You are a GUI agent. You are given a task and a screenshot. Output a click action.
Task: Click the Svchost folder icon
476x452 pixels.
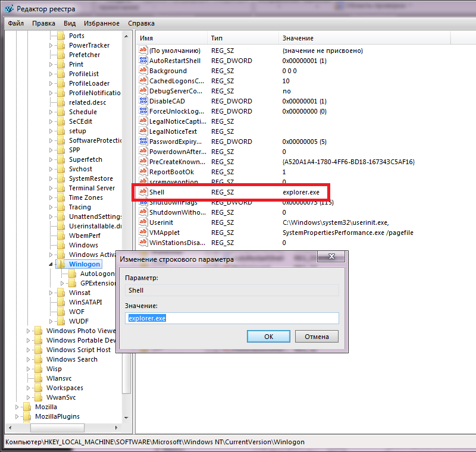point(61,169)
